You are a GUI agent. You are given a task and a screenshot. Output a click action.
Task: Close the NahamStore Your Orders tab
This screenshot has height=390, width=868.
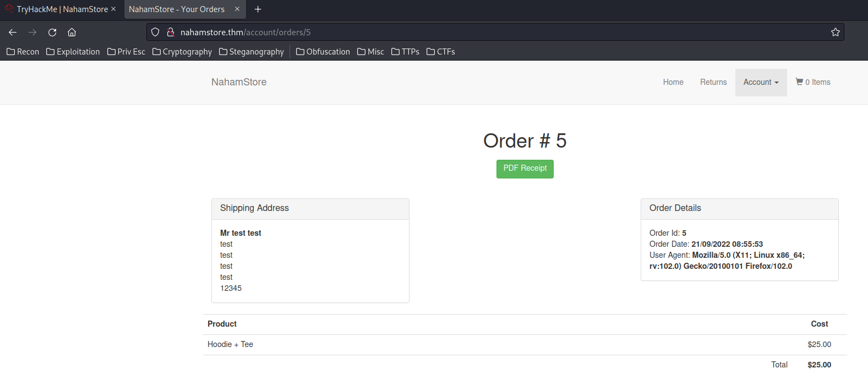(237, 9)
